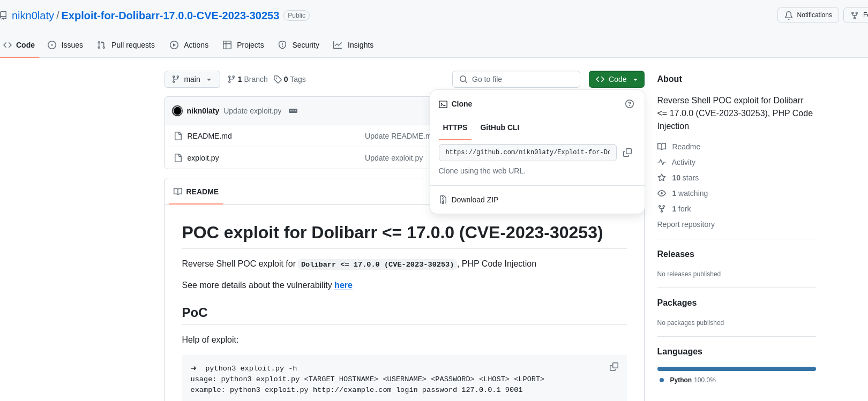Viewport: 868px width, 401px height.
Task: Click the Python 100.0% language entry
Action: coord(688,380)
